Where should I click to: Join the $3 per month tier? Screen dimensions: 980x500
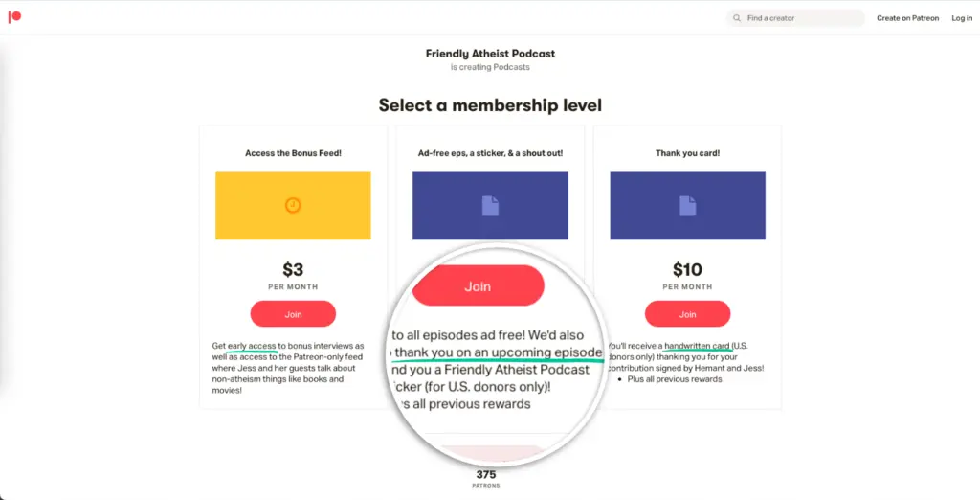[293, 313]
